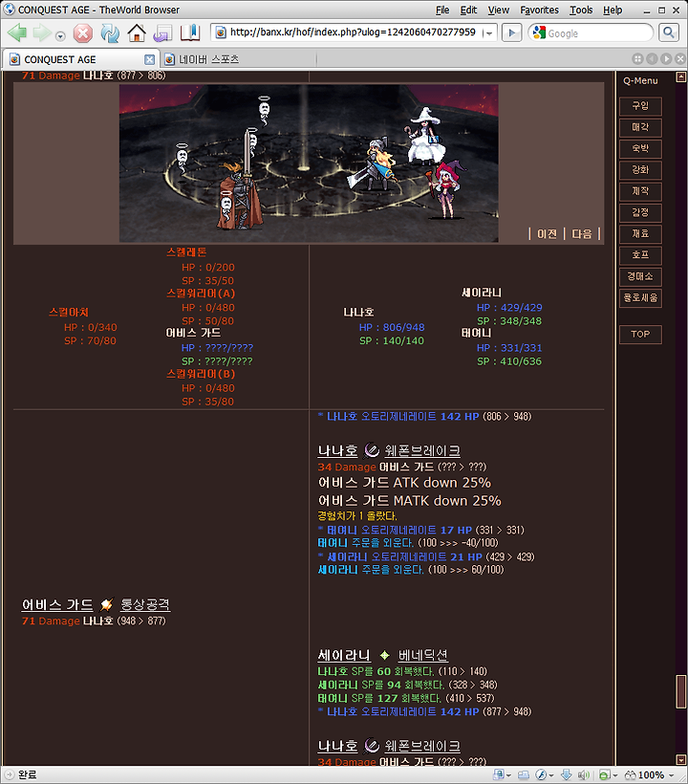
Task: Click 용로세움 in the Q-Menu
Action: point(640,298)
